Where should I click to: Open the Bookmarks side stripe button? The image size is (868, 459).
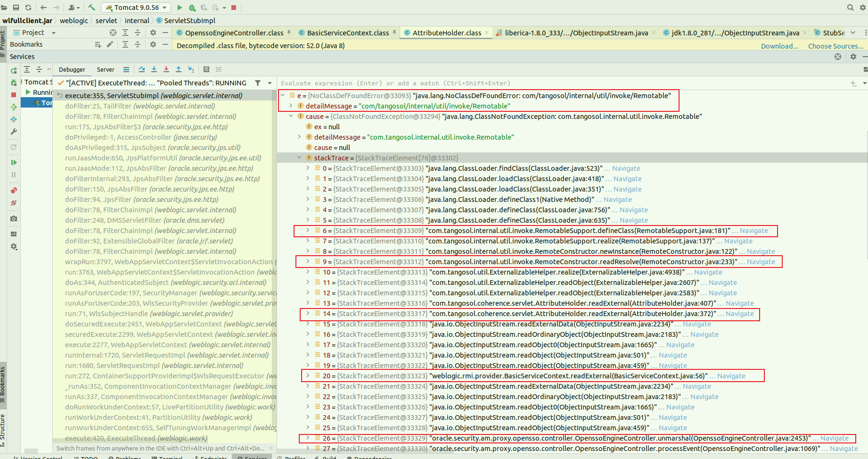[x=3, y=384]
